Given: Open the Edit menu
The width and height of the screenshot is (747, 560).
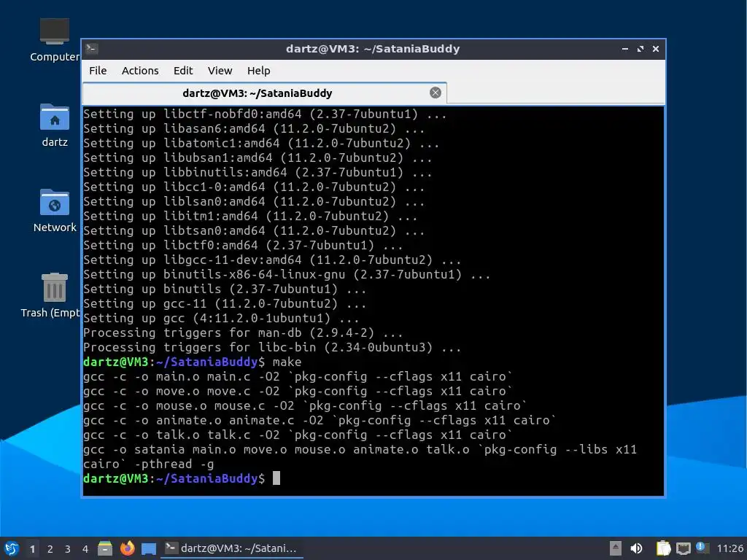Looking at the screenshot, I should [x=183, y=71].
